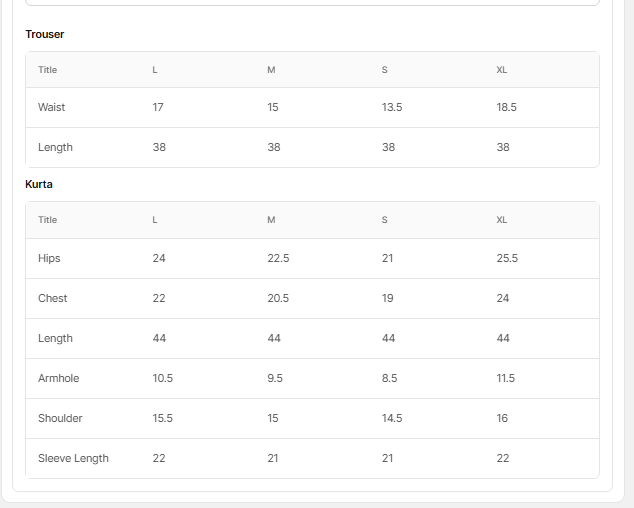This screenshot has height=508, width=634.
Task: Select the Chest row label
Action: pos(52,298)
